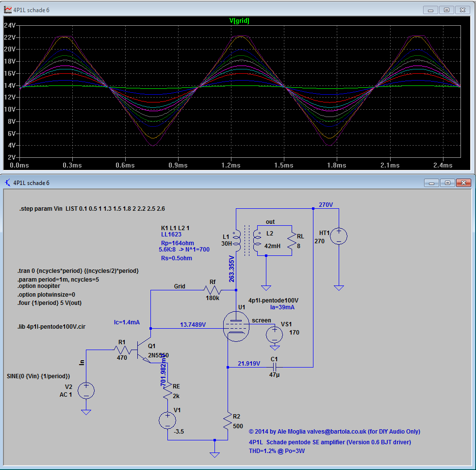The height and width of the screenshot is (470, 476).
Task: Maximize the schematic window
Action: click(x=447, y=183)
